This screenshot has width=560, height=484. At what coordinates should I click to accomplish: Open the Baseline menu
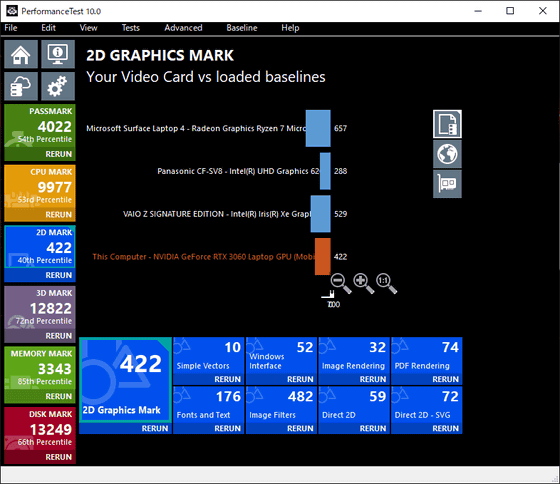tap(242, 28)
